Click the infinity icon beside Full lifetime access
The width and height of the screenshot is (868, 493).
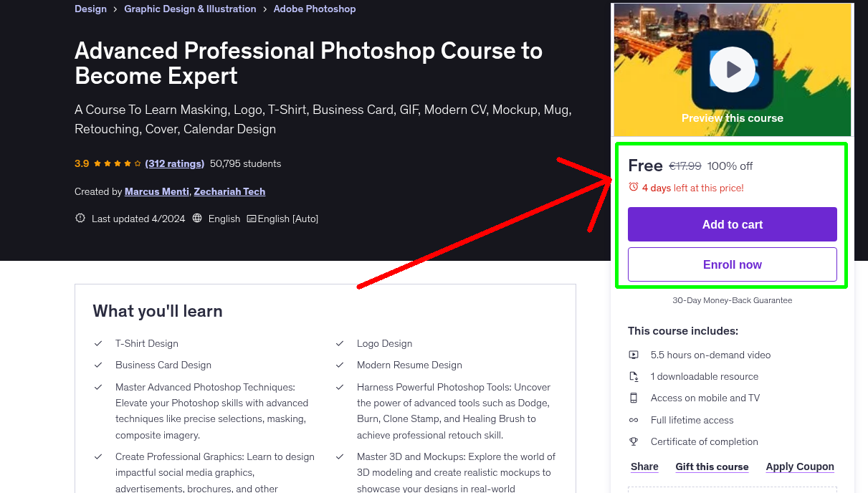(x=634, y=420)
